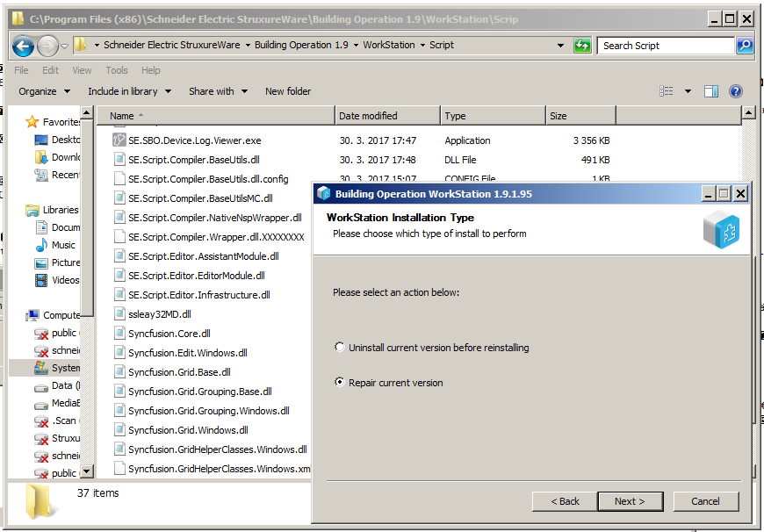The image size is (764, 532).
Task: Change the view icon in Explorer
Action: pyautogui.click(x=666, y=91)
